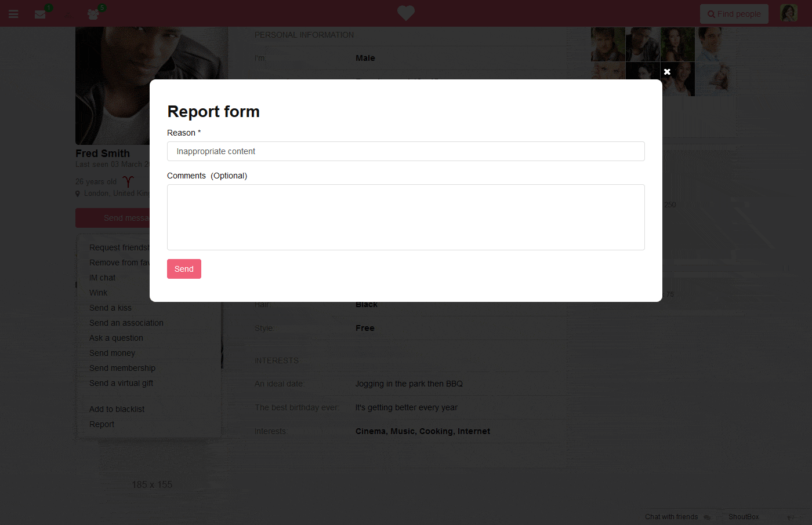Select IM chat from the actions menu
This screenshot has width=812, height=525.
coord(102,278)
